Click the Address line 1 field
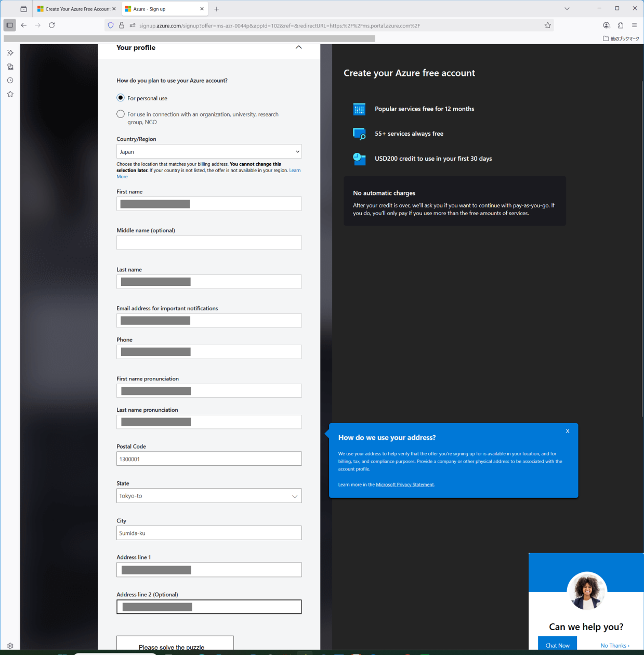 pos(209,570)
